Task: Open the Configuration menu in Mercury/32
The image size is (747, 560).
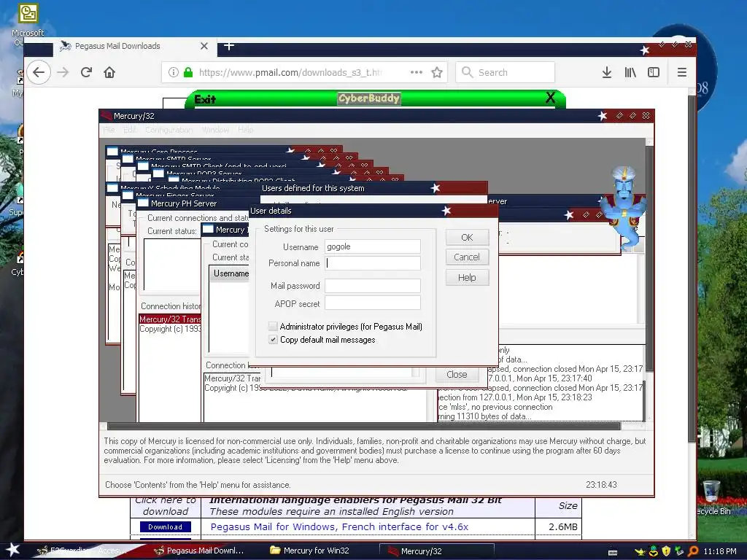Action: pos(169,130)
